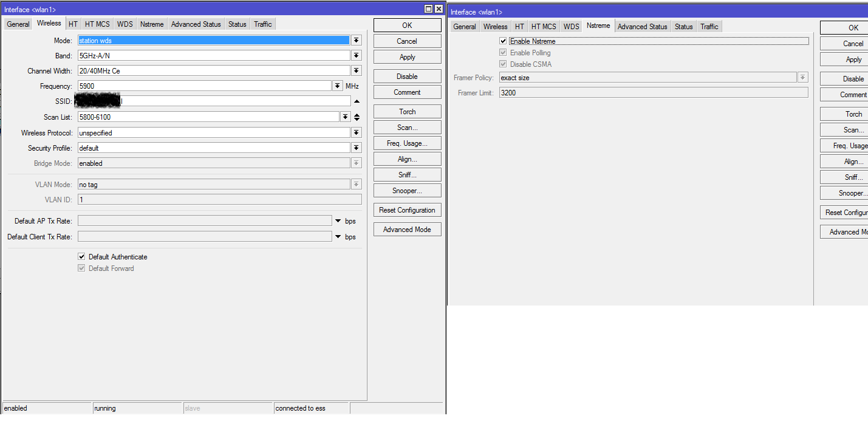Click Cancel in right window
The image size is (868, 424).
[844, 44]
